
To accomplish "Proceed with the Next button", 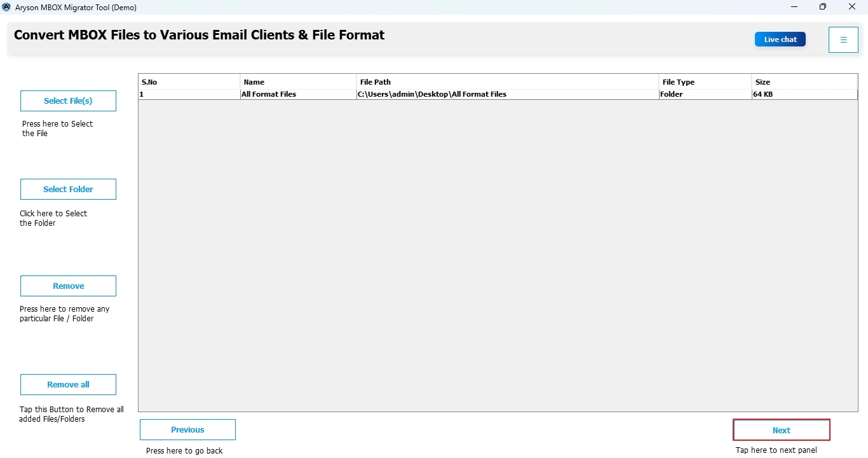I will 781,431.
